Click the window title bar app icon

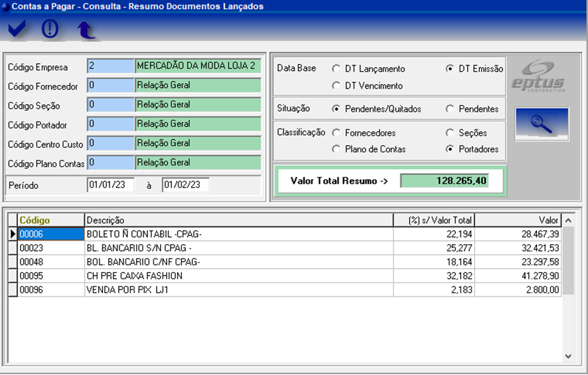[5, 7]
